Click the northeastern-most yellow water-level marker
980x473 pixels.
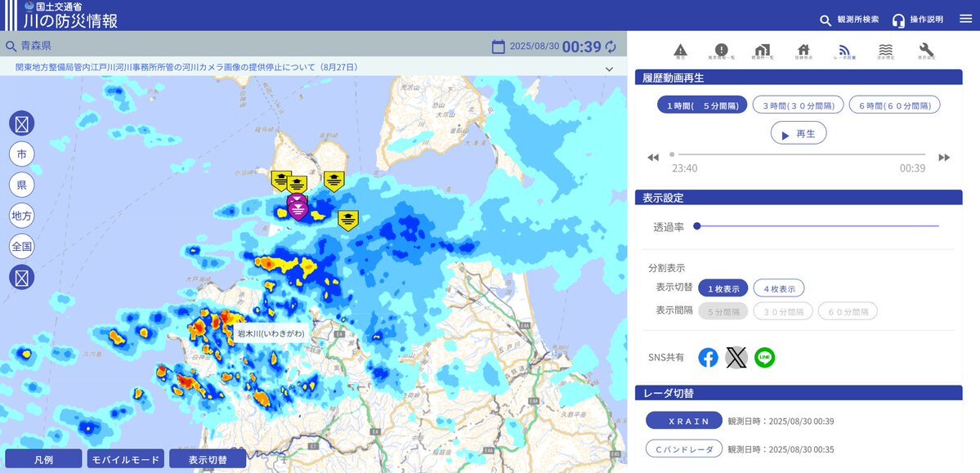(x=334, y=180)
